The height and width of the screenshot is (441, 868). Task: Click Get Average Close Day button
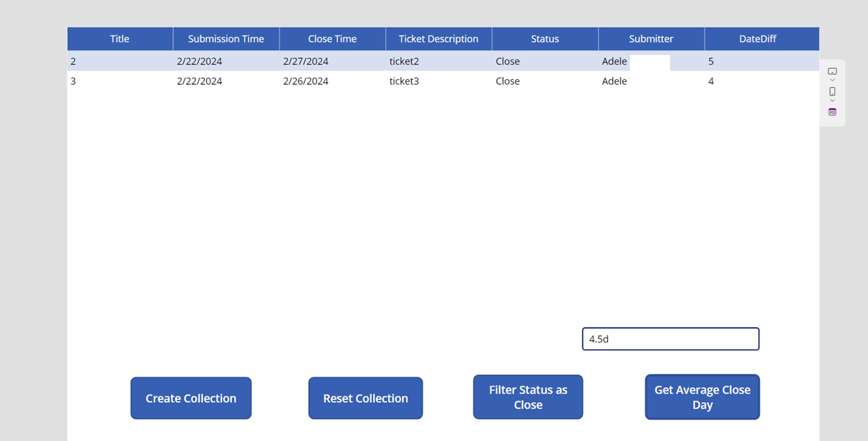tap(702, 397)
